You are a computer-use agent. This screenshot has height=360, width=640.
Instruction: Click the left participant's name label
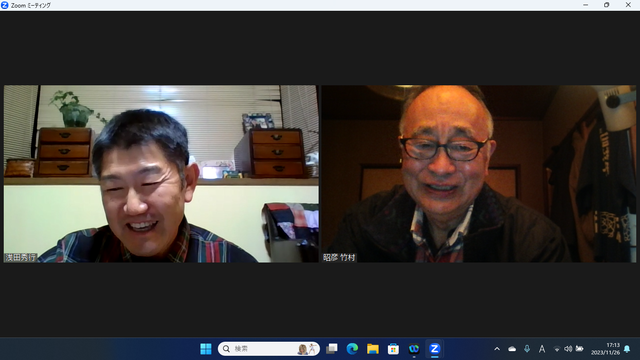pyautogui.click(x=20, y=258)
